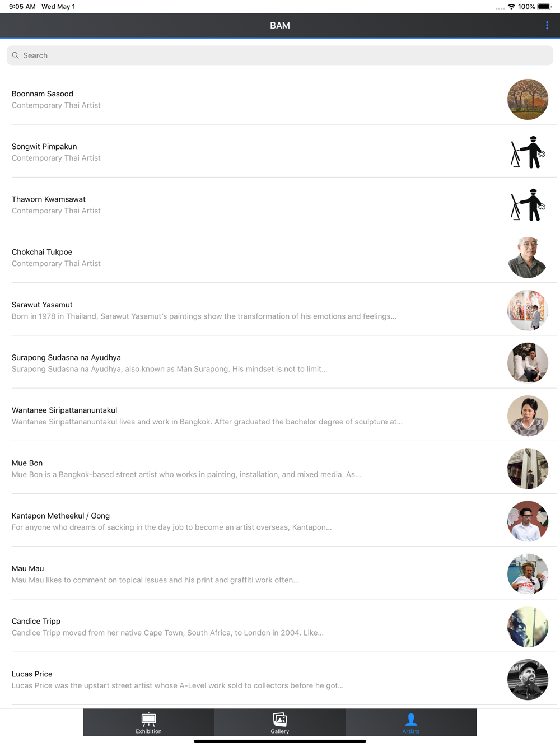Open Thaworn Kwamsawat's painter placeholder icon
Viewport: 560px width, 747px height.
tap(528, 204)
